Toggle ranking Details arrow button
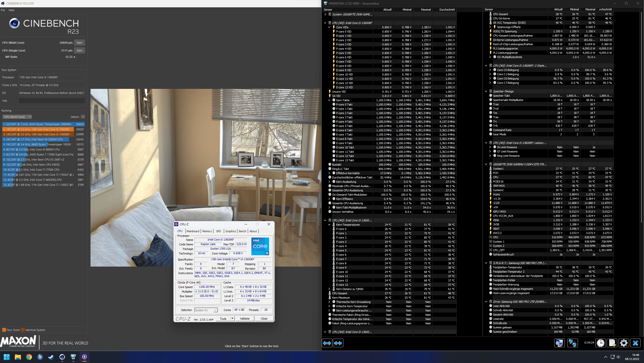This screenshot has height=363, width=644. pos(83,117)
